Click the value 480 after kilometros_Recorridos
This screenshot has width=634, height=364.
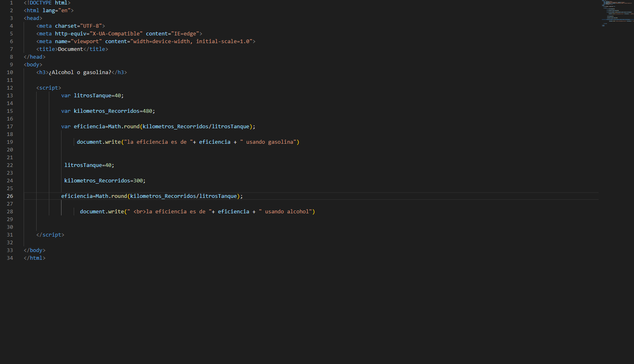tap(147, 111)
